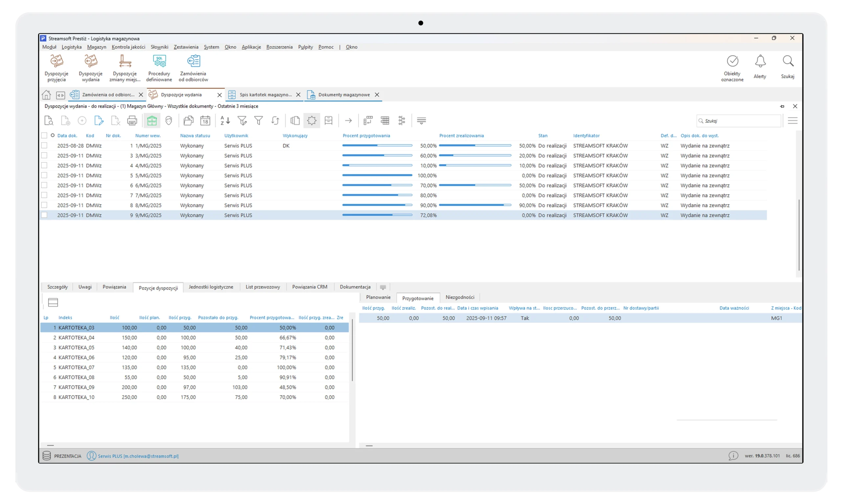Click the A-Z sort icon
841x504 pixels.
tap(225, 121)
